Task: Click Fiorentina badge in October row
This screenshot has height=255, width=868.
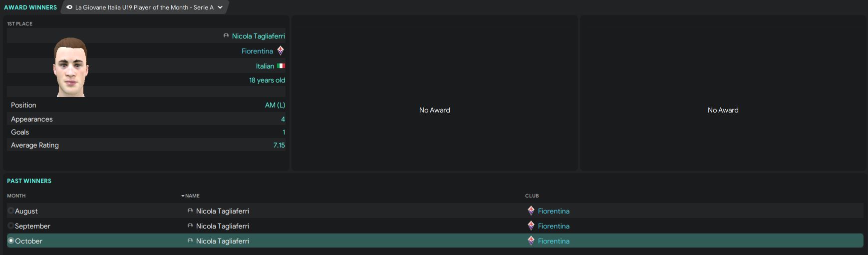Action: tap(531, 241)
